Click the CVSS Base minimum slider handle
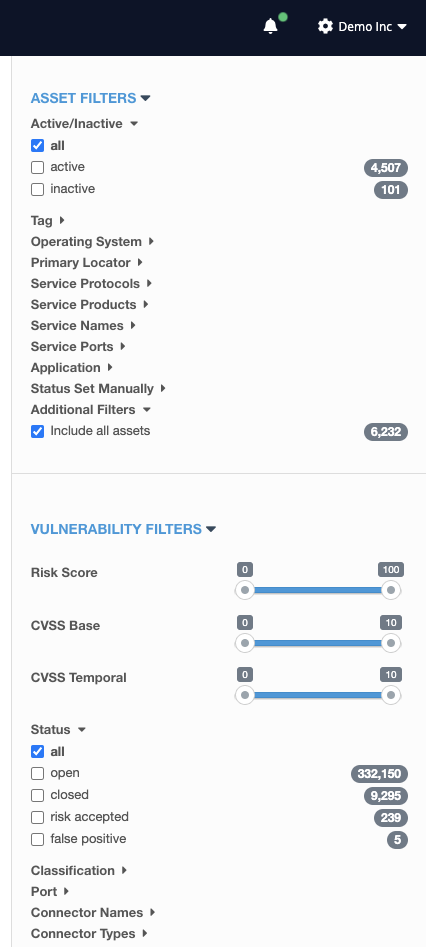Screen dimensions: 426x947 pos(245,643)
